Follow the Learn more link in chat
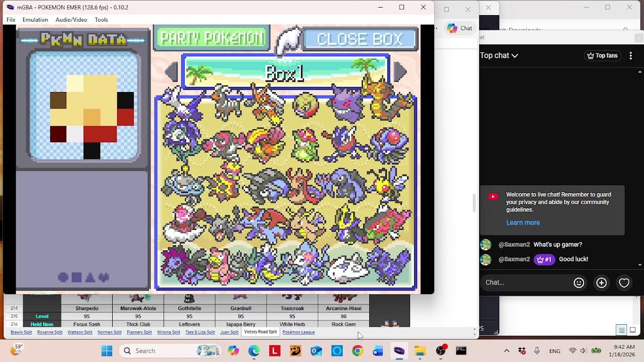 coord(523,223)
